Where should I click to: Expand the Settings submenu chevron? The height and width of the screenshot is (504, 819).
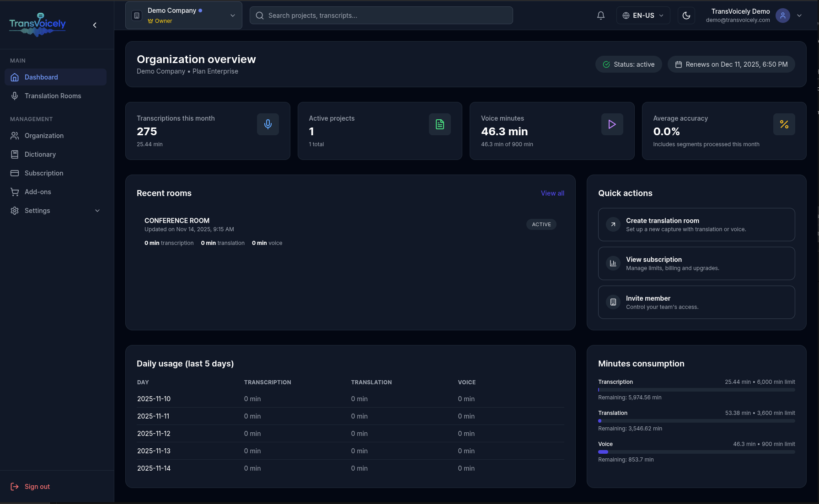coord(97,211)
